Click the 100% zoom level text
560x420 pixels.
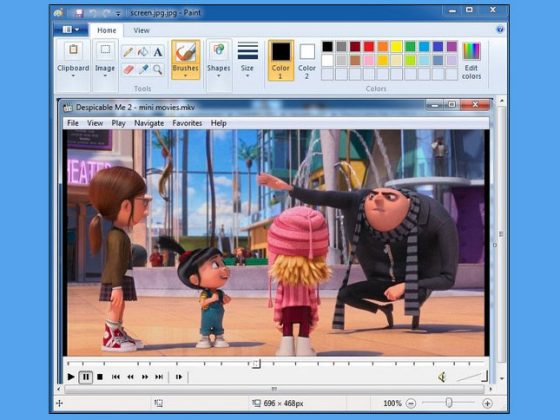point(392,403)
